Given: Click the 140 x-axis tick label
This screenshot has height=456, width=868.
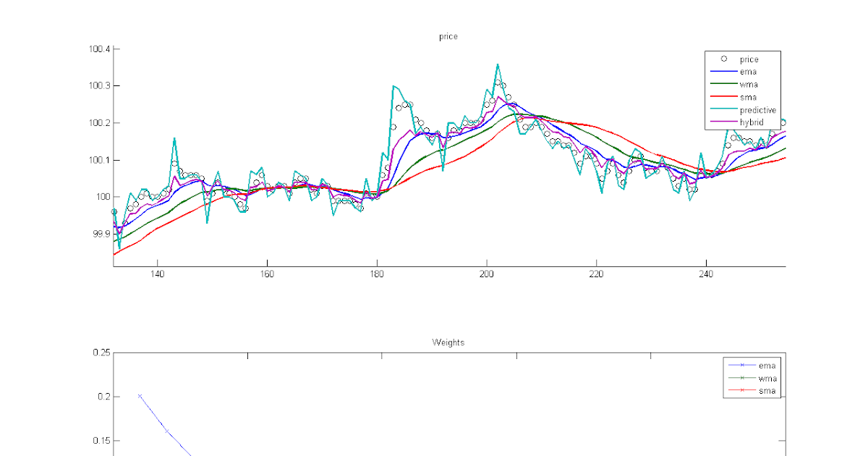Looking at the screenshot, I should point(157,274).
